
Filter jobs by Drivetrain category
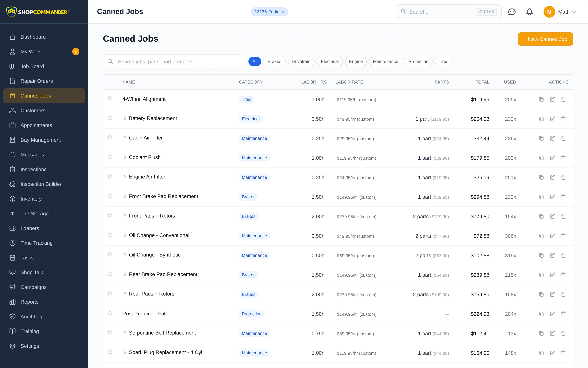pyautogui.click(x=301, y=61)
